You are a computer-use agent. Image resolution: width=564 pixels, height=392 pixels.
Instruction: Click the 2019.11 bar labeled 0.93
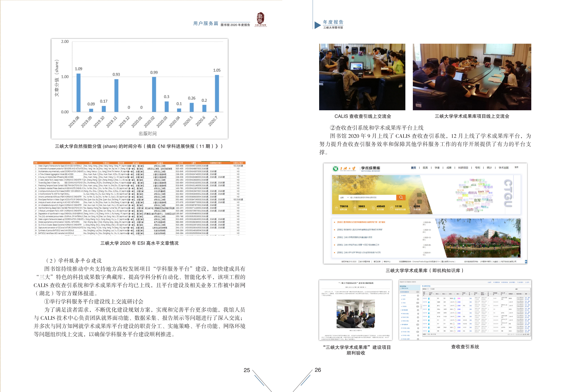(116, 96)
